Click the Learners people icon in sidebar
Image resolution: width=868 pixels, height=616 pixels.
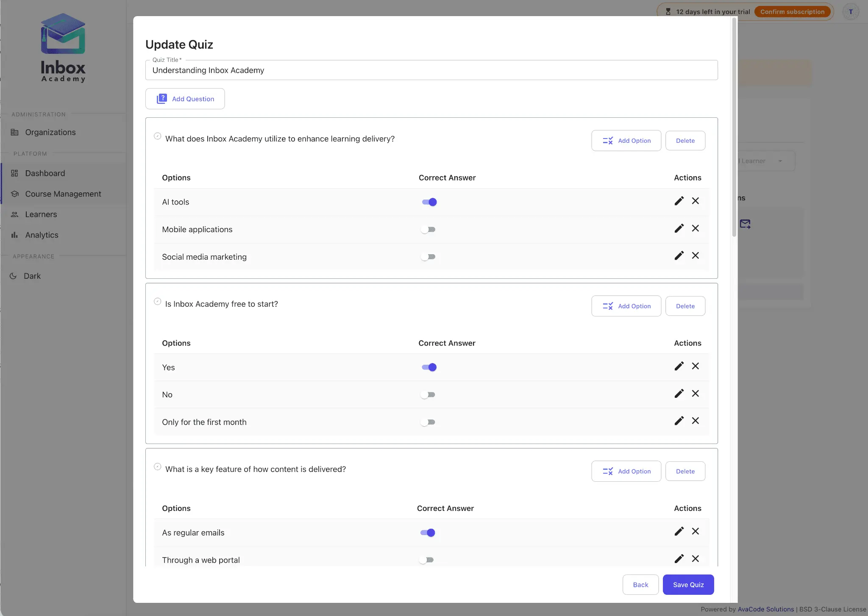(x=14, y=214)
